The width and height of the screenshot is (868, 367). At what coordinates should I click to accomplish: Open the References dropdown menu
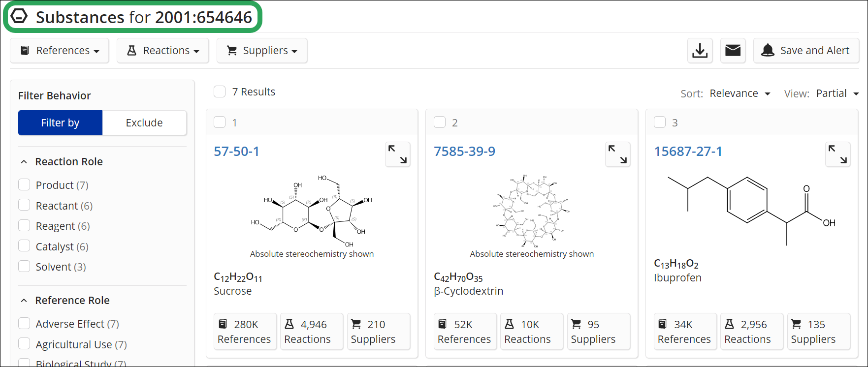[60, 51]
